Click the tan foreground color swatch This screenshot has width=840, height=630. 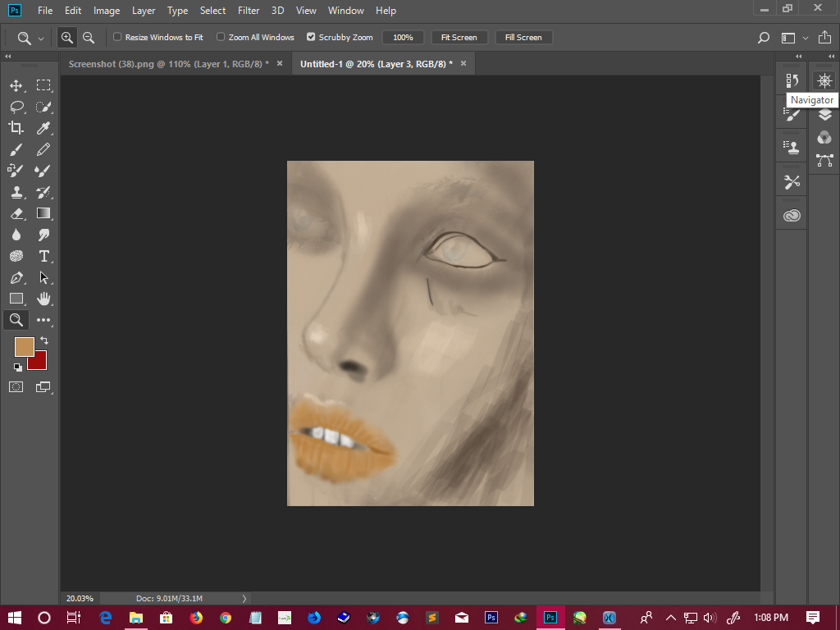(24, 346)
